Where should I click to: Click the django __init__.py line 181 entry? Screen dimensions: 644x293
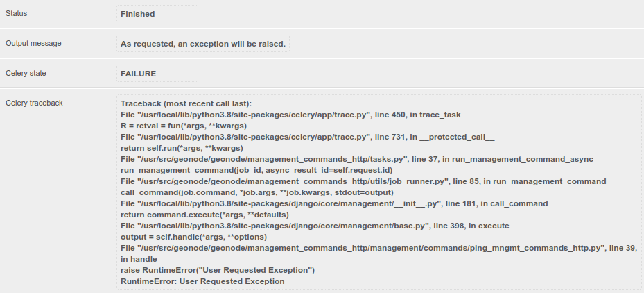click(x=334, y=203)
